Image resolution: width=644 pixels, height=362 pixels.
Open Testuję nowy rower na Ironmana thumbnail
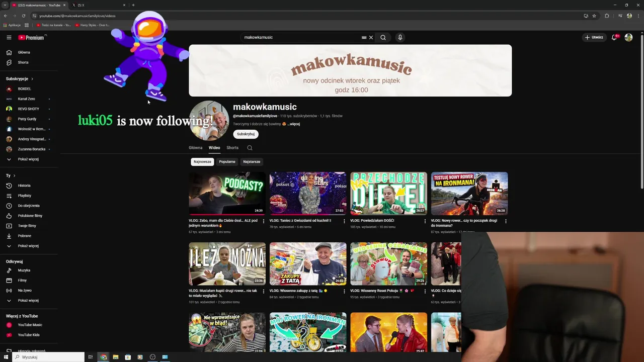click(469, 194)
